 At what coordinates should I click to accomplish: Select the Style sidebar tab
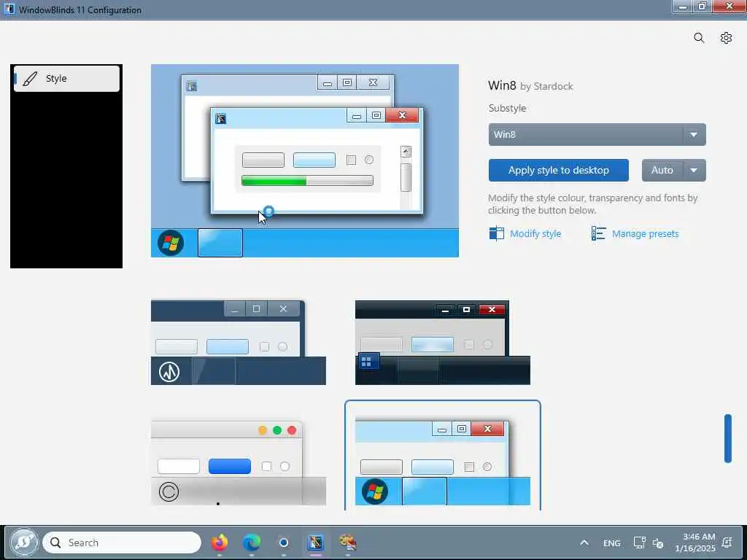(x=66, y=78)
